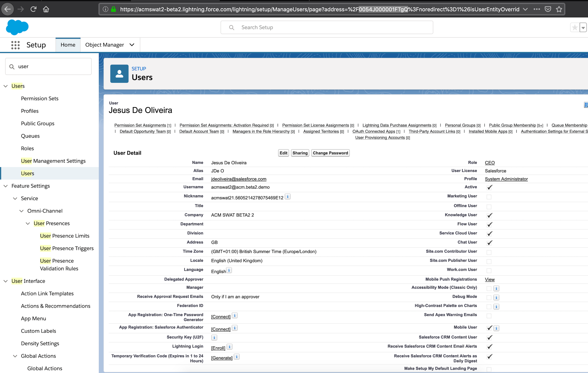
Task: Open Permission Sets in the sidebar
Action: [40, 99]
